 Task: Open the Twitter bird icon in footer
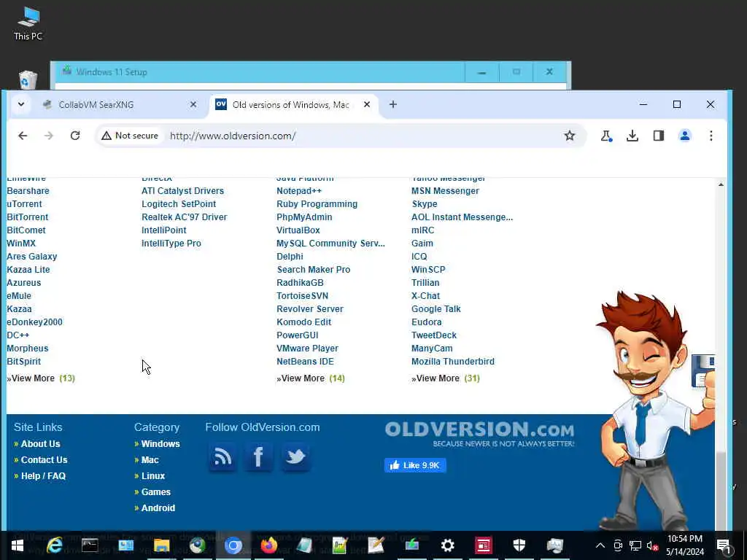coord(295,456)
